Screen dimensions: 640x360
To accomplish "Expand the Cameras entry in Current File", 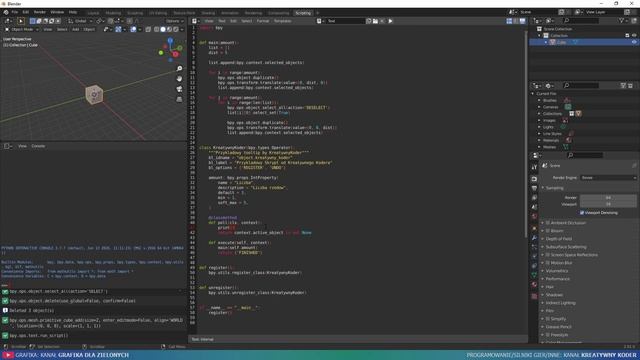I will [x=539, y=107].
